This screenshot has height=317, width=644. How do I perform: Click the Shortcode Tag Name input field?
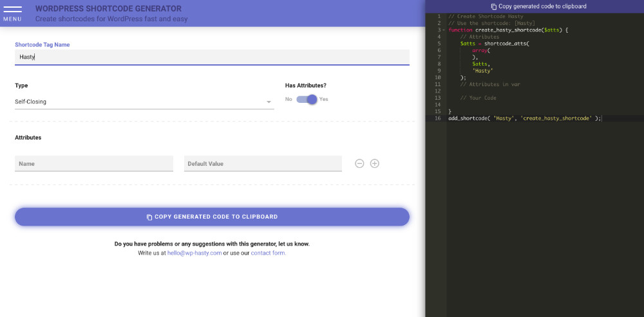212,57
